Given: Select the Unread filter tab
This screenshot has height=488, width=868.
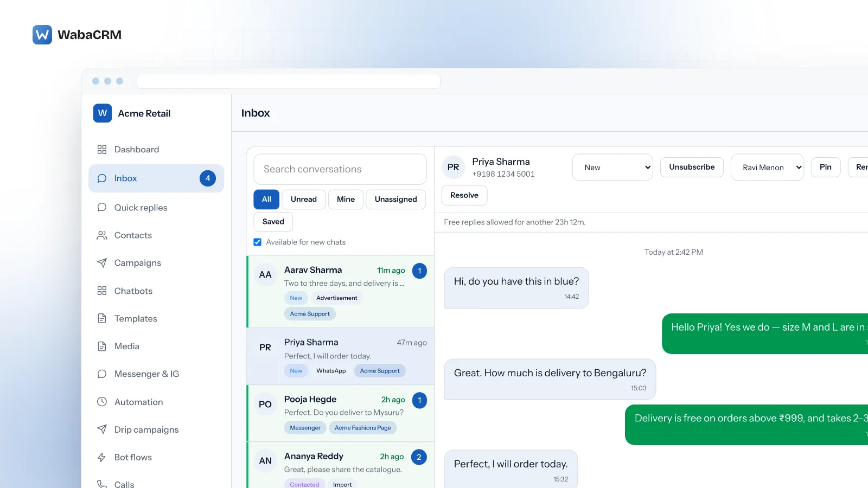Looking at the screenshot, I should (x=304, y=200).
